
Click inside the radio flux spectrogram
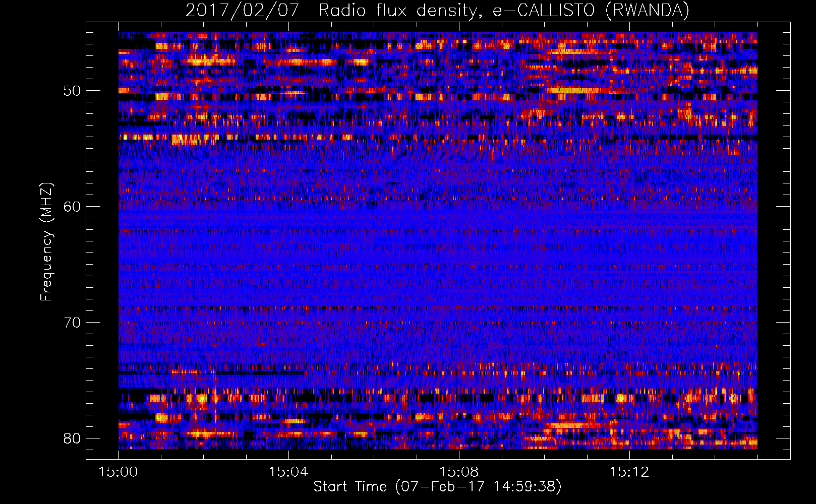pos(438,241)
